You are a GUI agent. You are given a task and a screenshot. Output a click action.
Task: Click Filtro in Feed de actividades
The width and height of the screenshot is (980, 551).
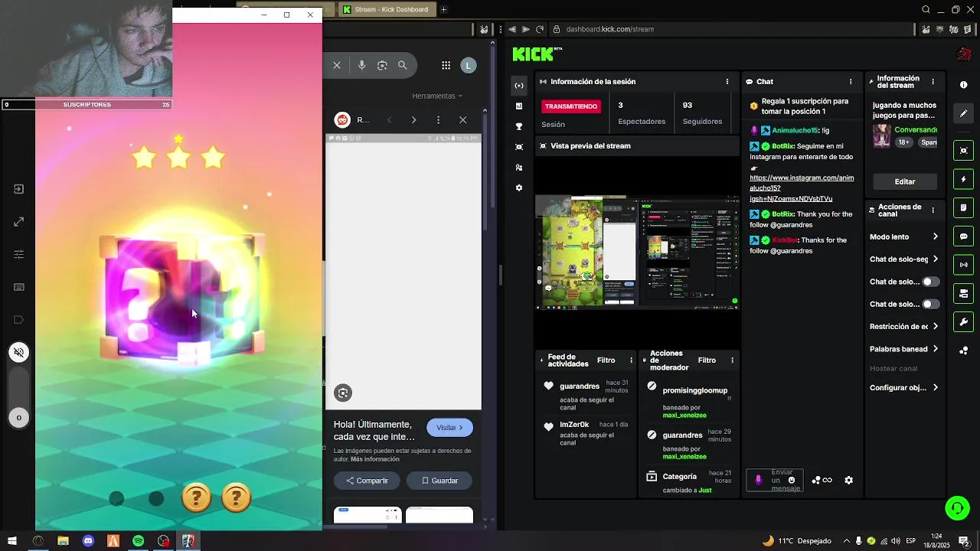pyautogui.click(x=606, y=360)
